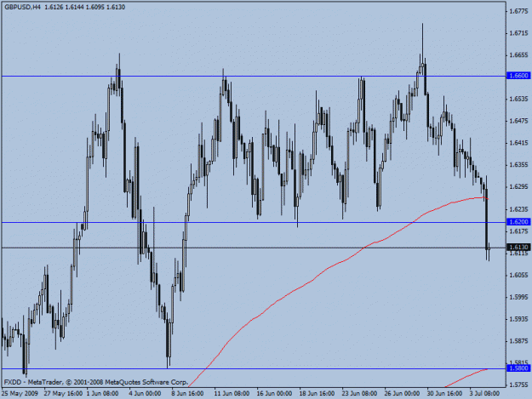
Task: Click the 8 Jun 16:00 date label
Action: tap(187, 394)
